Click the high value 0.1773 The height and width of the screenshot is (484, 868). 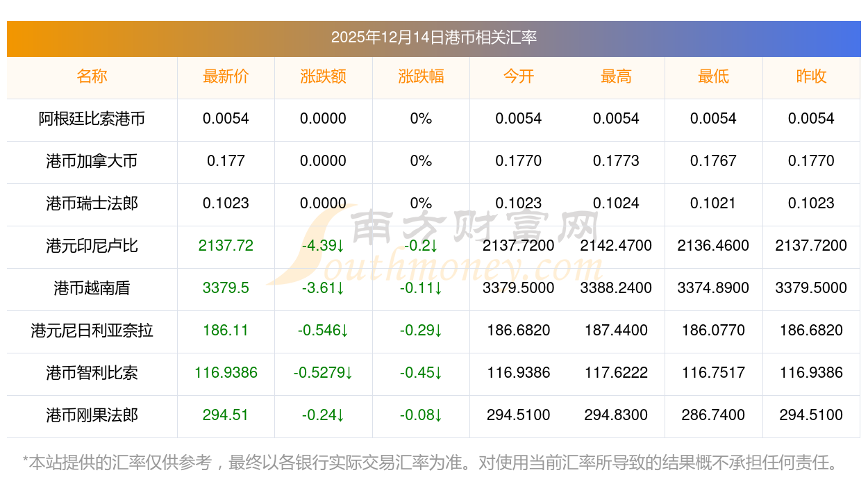616,161
